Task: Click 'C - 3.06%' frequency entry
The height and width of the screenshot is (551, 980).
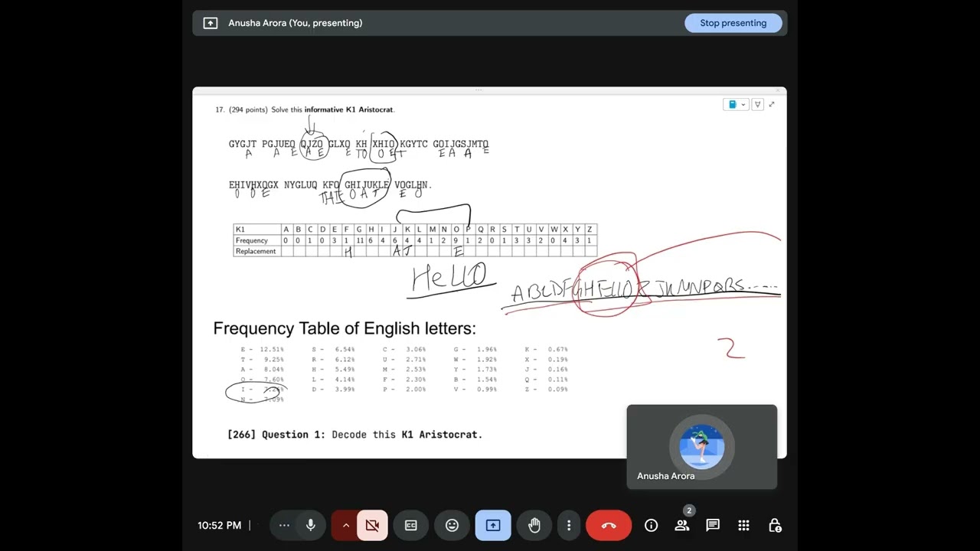Action: 404,350
